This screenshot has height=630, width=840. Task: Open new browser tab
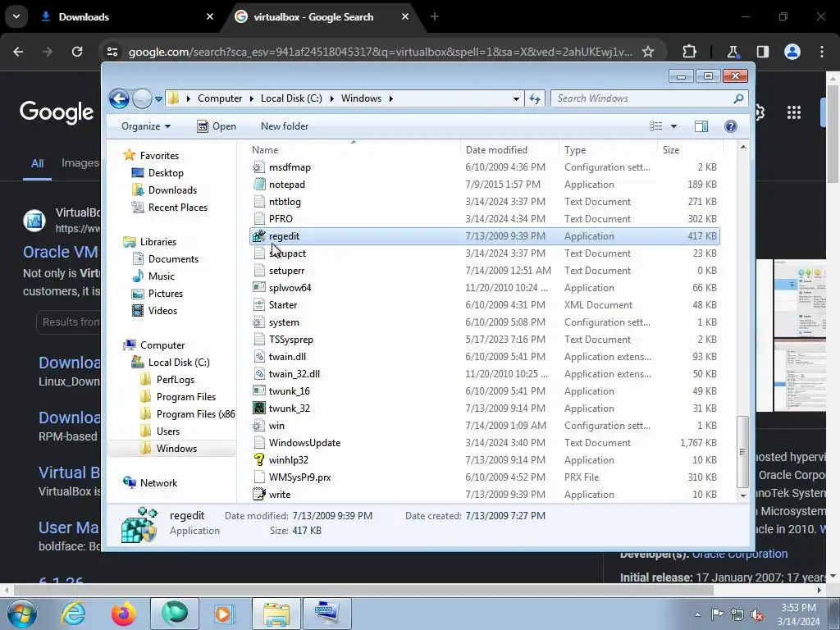(x=435, y=17)
